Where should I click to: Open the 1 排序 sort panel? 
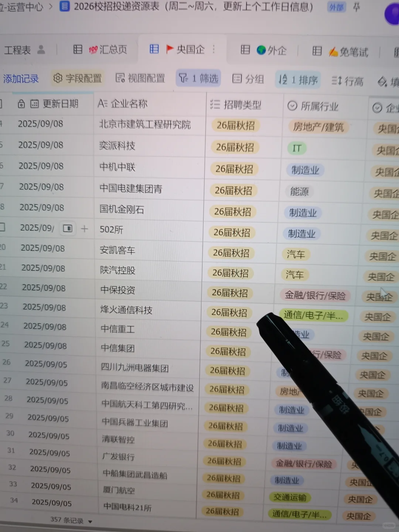[299, 79]
